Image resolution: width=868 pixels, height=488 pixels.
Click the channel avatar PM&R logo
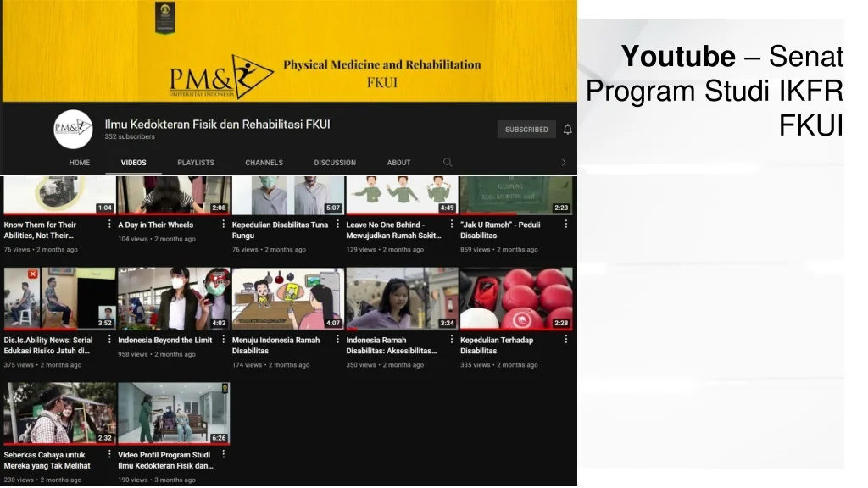(73, 129)
